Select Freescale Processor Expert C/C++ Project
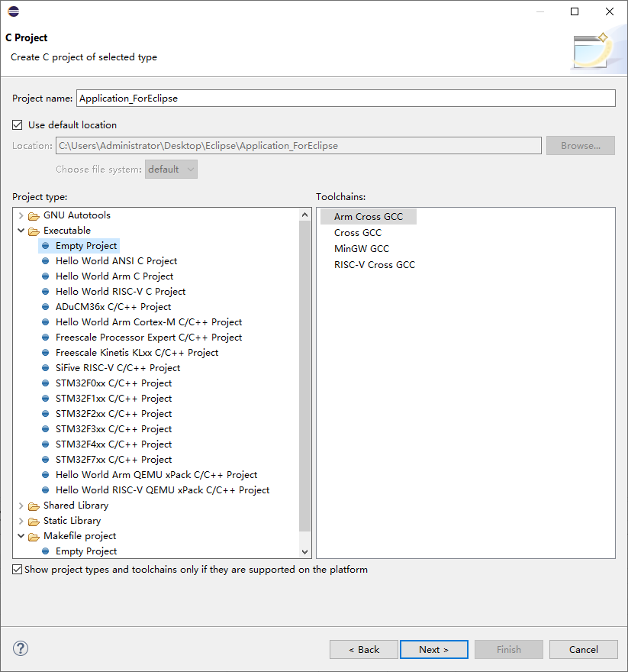 pyautogui.click(x=149, y=338)
